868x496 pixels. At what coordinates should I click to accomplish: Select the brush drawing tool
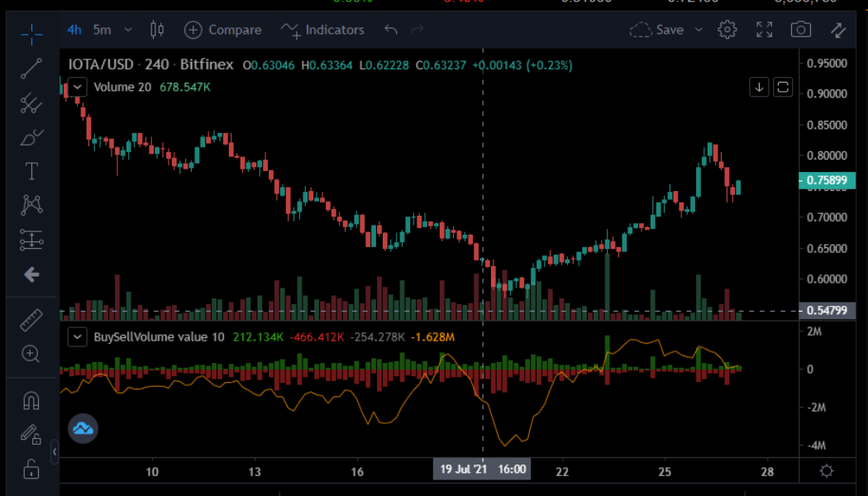[31, 137]
